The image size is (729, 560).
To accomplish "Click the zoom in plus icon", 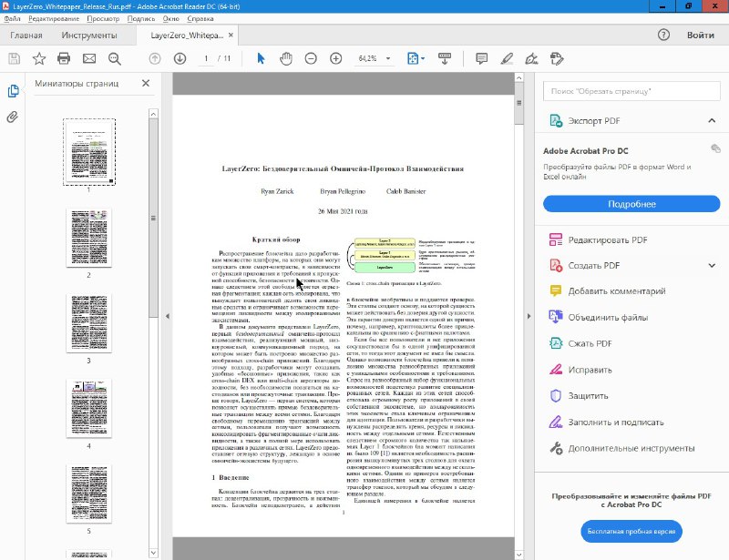I will 335,58.
